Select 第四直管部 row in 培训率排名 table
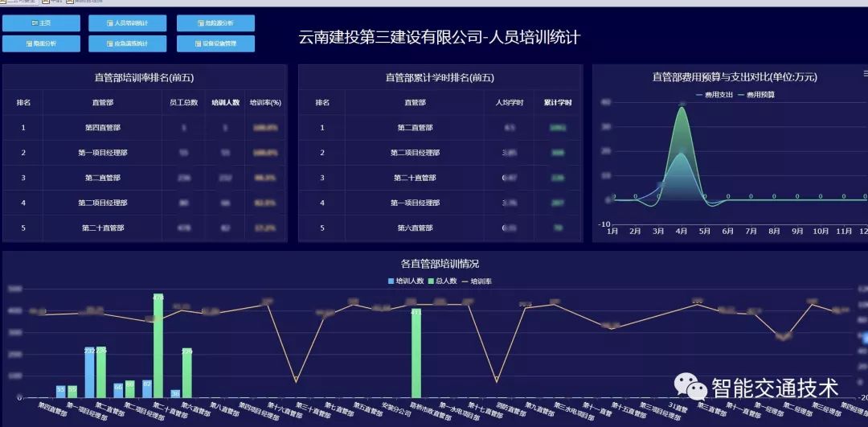Viewport: 868px width, 427px height. click(145, 127)
